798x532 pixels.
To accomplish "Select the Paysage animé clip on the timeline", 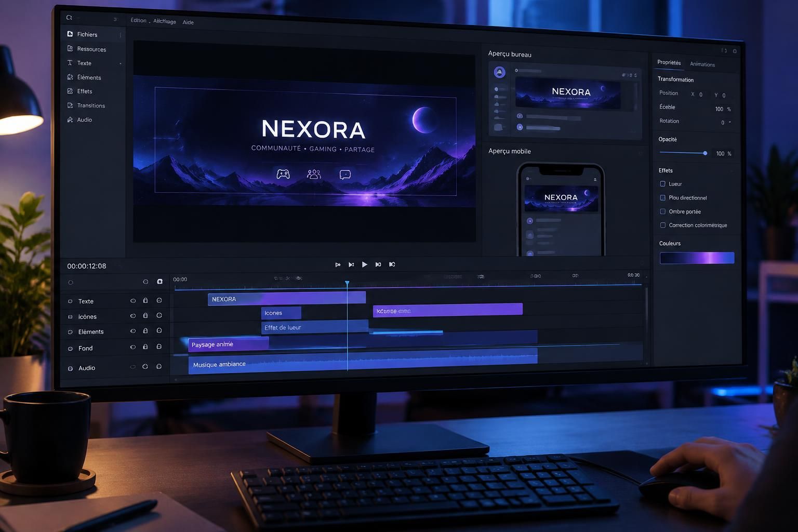I will (x=229, y=344).
